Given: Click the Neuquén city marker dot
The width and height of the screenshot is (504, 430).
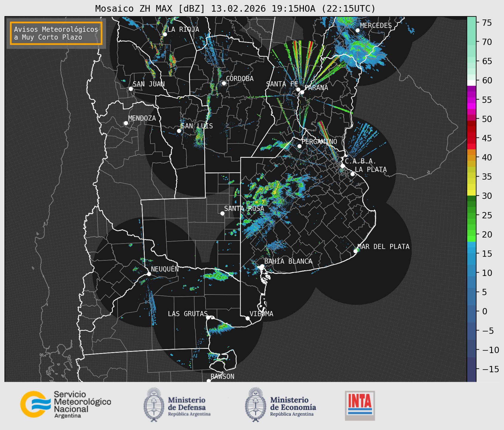Looking at the screenshot, I should coord(149,274).
